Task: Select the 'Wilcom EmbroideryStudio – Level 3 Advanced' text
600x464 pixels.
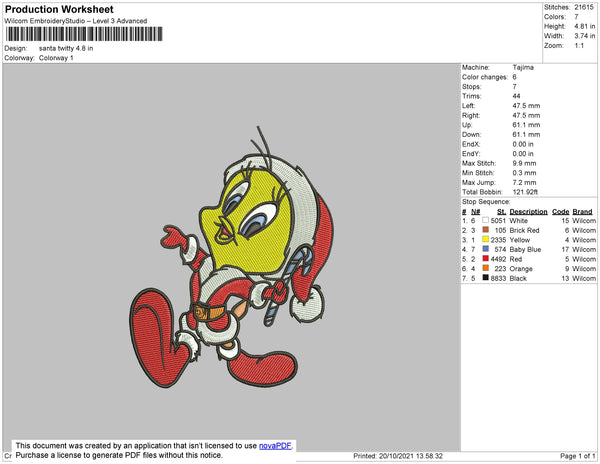Action: tap(76, 21)
